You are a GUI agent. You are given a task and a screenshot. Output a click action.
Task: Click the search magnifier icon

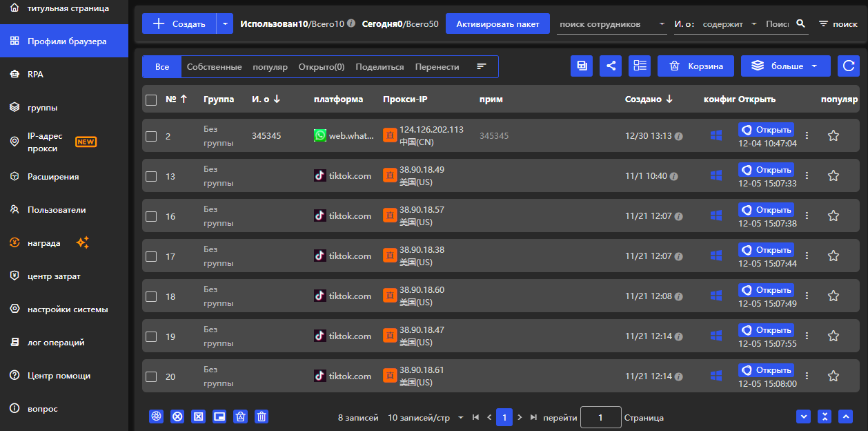(800, 23)
